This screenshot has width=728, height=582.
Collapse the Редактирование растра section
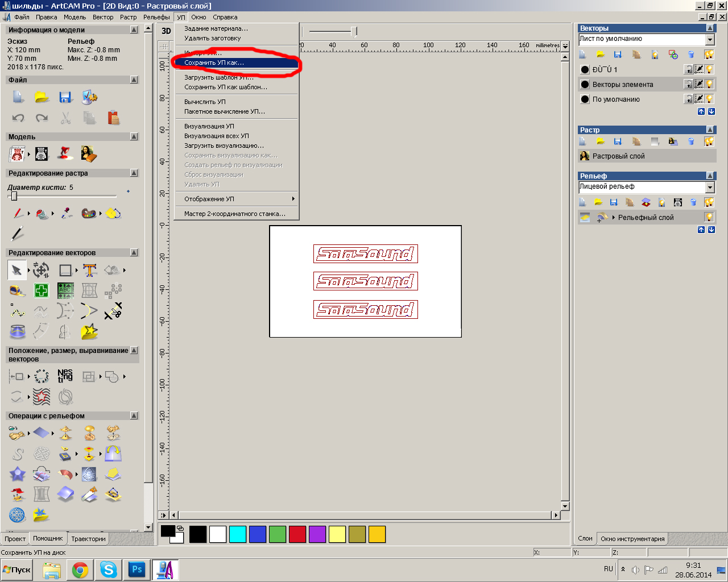134,173
